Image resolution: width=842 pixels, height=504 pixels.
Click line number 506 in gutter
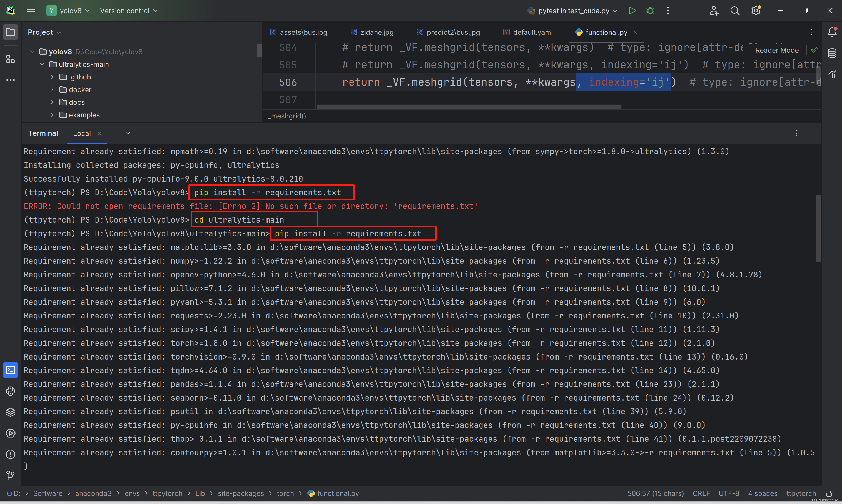(288, 82)
